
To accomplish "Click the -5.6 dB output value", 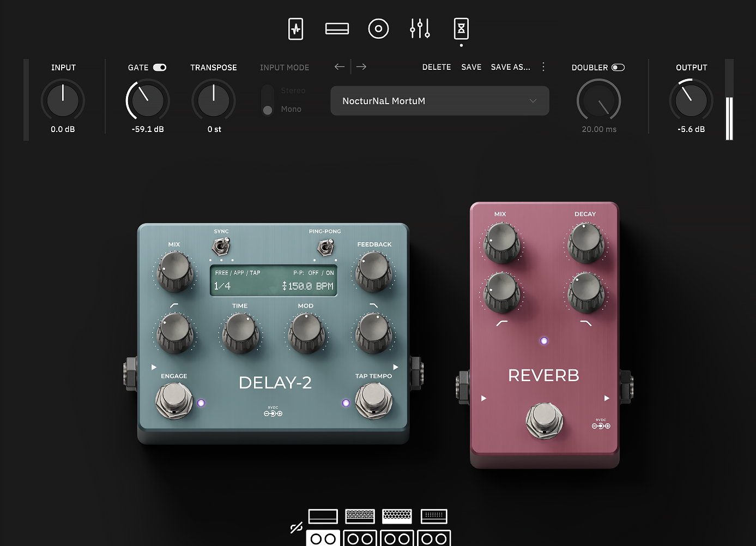I will [x=691, y=129].
